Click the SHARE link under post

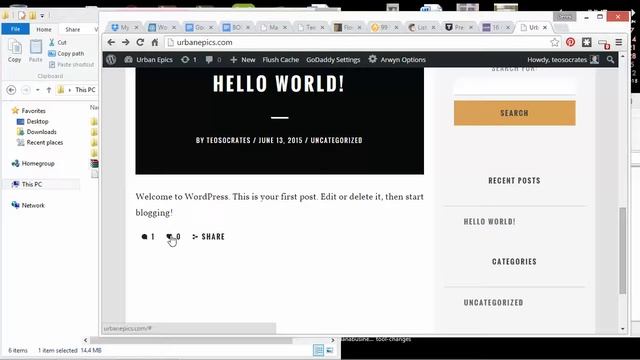pos(208,237)
